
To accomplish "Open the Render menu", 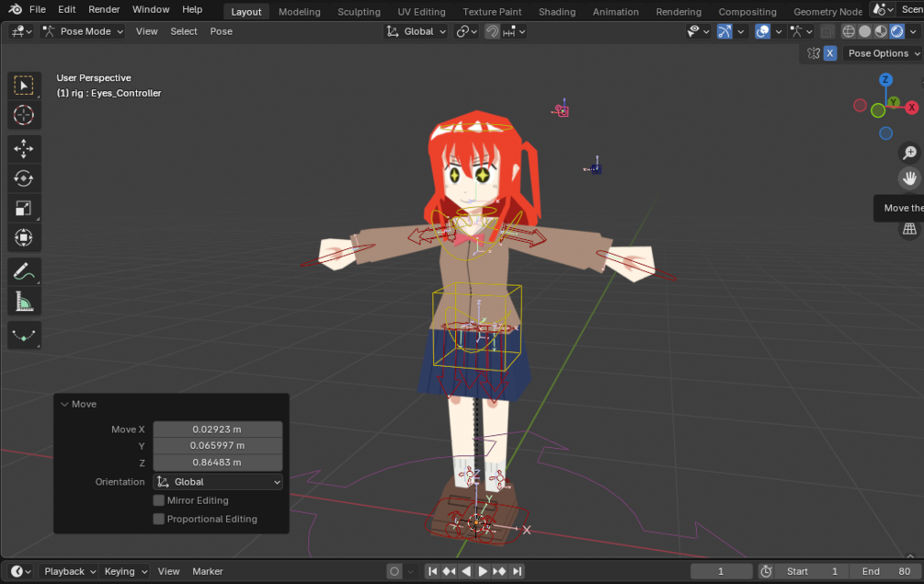I will coord(104,9).
